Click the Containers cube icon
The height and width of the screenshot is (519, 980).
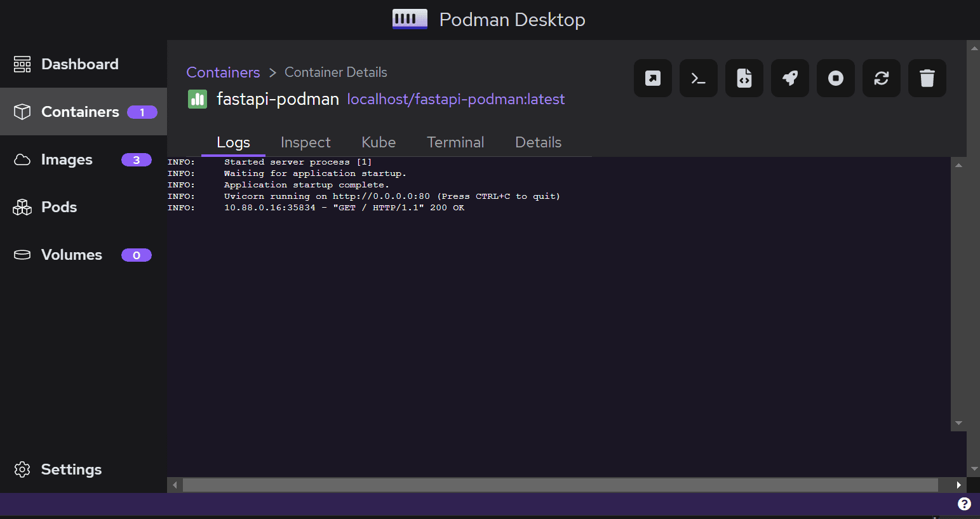tap(22, 112)
